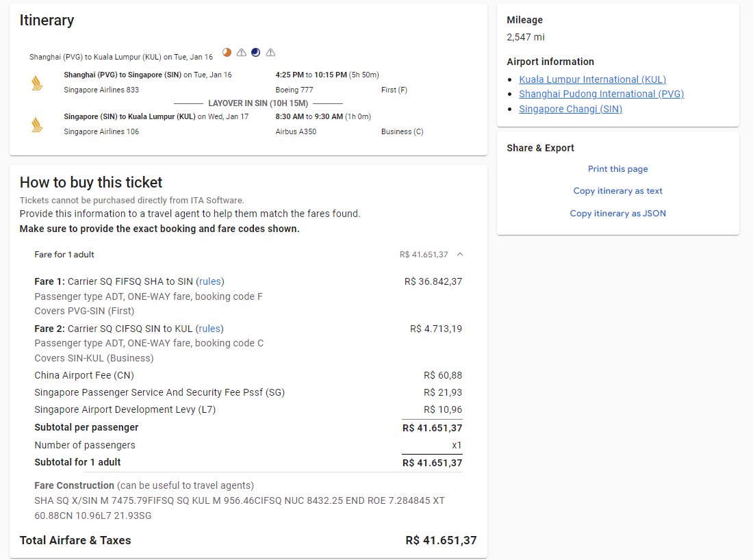The width and height of the screenshot is (753, 560).
Task: Click the China Airport Fee (CN) row
Action: 248,375
